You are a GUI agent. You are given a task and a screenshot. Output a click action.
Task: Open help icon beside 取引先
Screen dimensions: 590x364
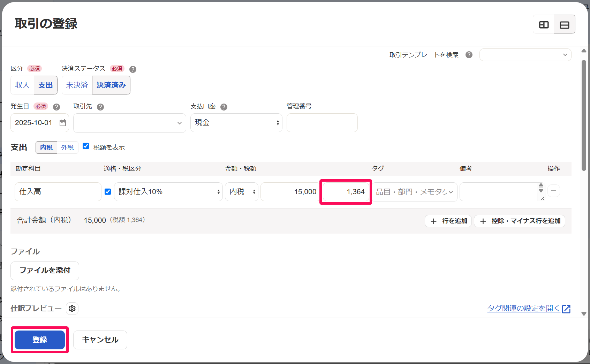pyautogui.click(x=100, y=107)
